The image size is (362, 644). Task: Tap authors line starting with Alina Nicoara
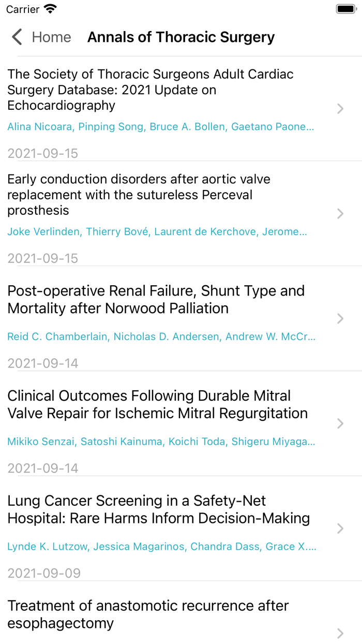click(x=160, y=127)
